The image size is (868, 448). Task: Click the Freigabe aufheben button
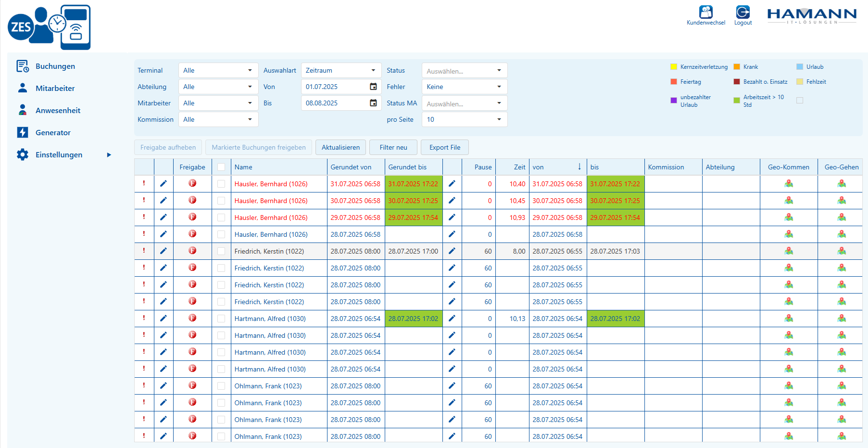(168, 147)
